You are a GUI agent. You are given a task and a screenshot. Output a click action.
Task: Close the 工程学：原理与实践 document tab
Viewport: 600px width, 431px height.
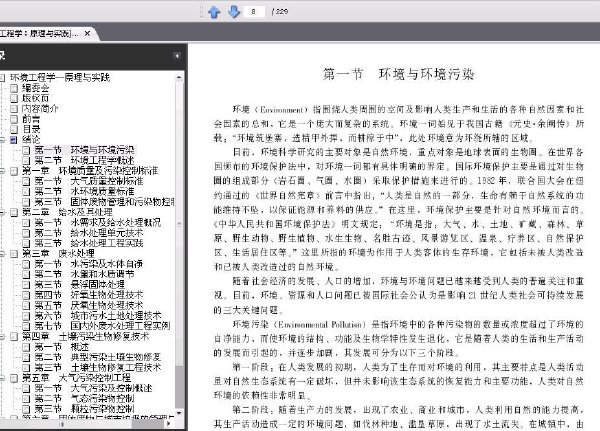(x=87, y=34)
